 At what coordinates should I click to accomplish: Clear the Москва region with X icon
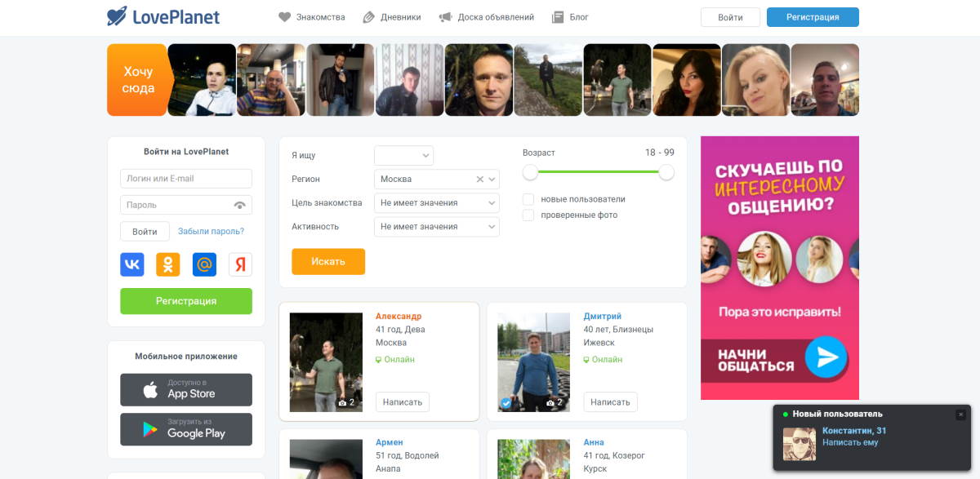480,180
